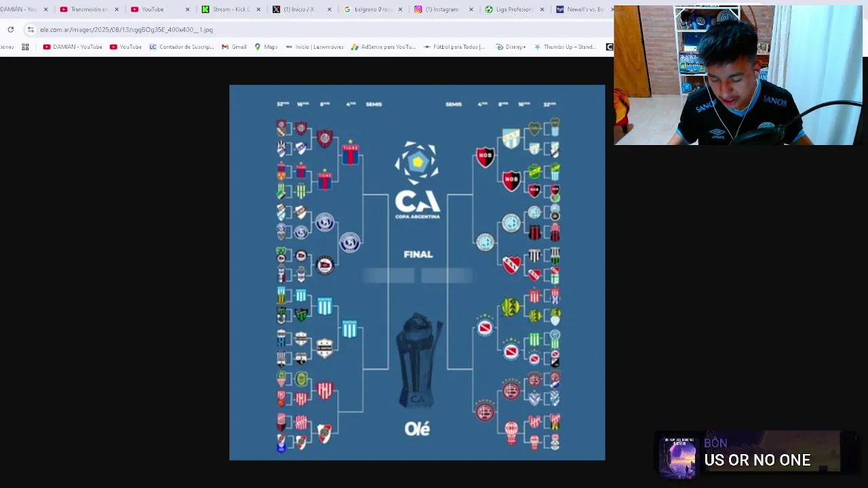
Task: Open the Thumbs Up – Stand... bookmark
Action: click(565, 47)
